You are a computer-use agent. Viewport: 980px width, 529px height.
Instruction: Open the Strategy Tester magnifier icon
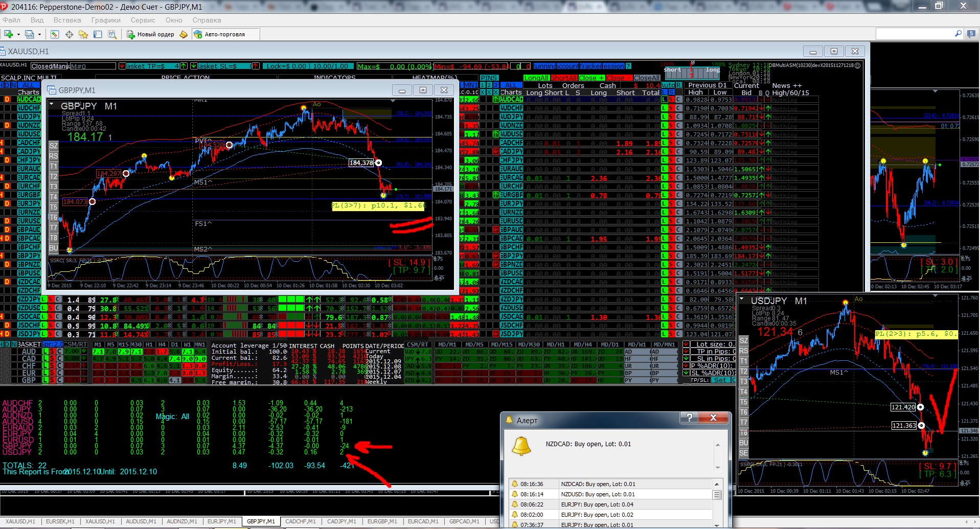112,34
